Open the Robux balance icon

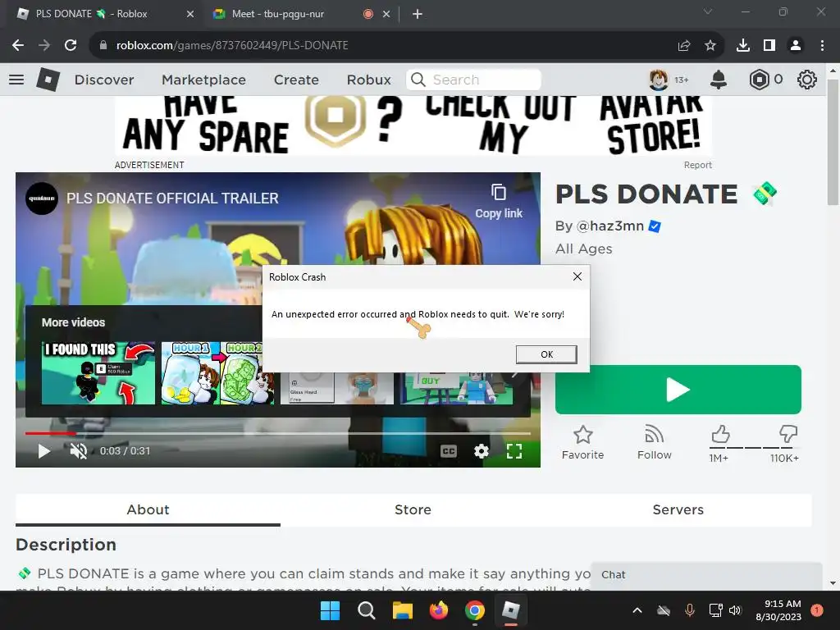[759, 80]
